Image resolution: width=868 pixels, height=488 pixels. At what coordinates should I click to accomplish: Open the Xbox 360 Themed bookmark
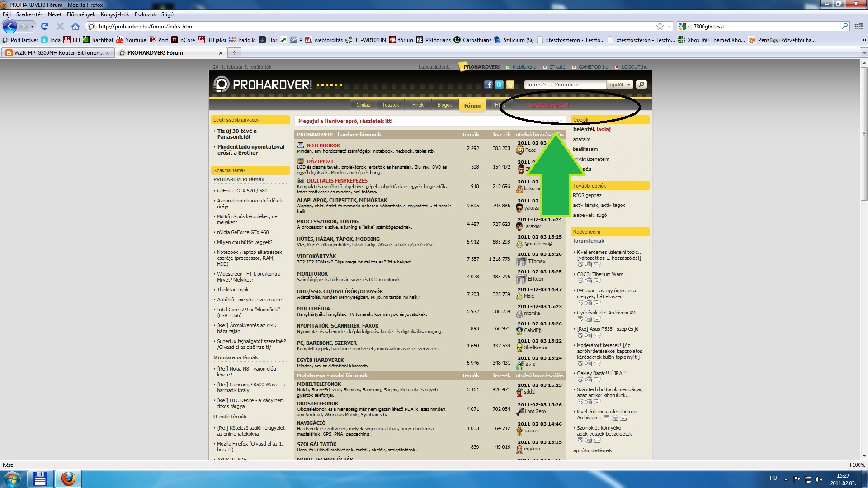(x=711, y=40)
